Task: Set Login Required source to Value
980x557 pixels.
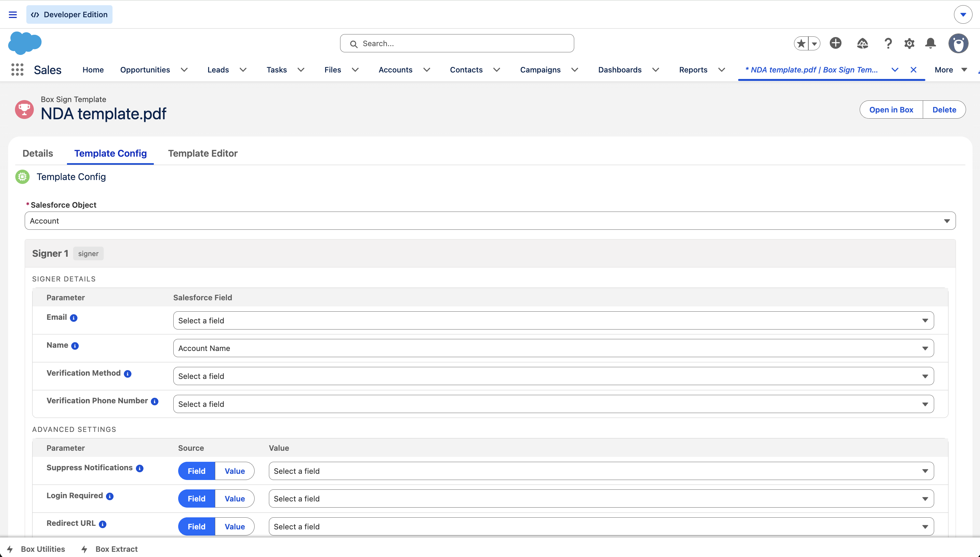Action: [234, 499]
